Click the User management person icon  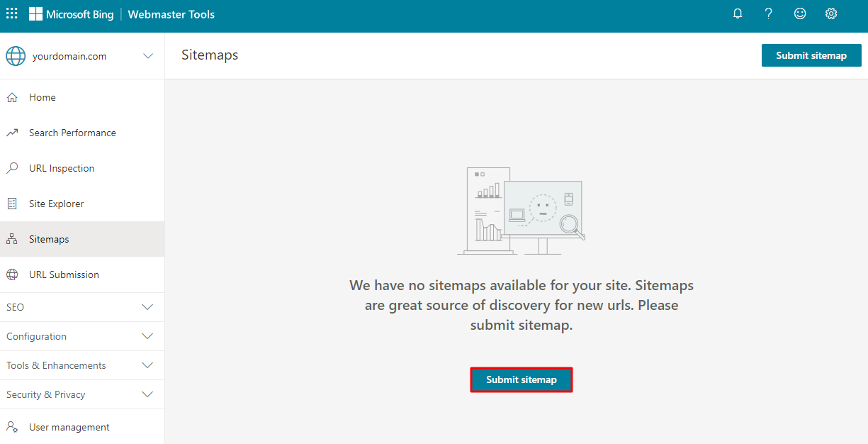12,427
